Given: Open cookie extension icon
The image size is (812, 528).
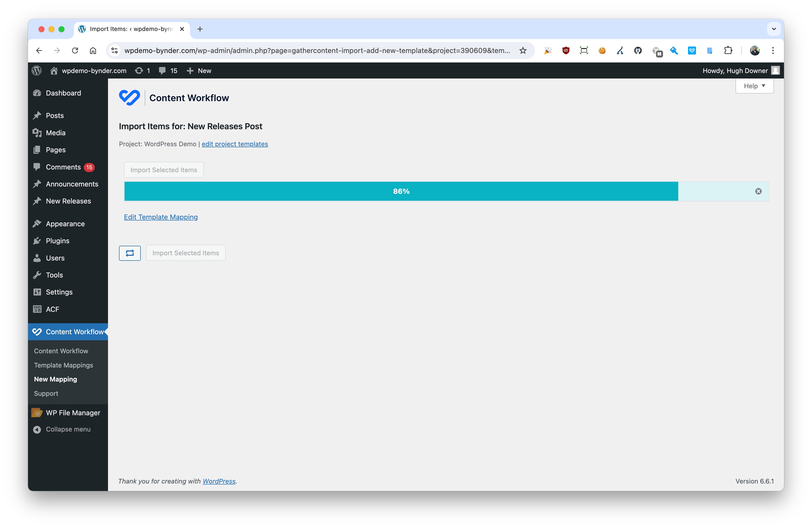Looking at the screenshot, I should 602,50.
